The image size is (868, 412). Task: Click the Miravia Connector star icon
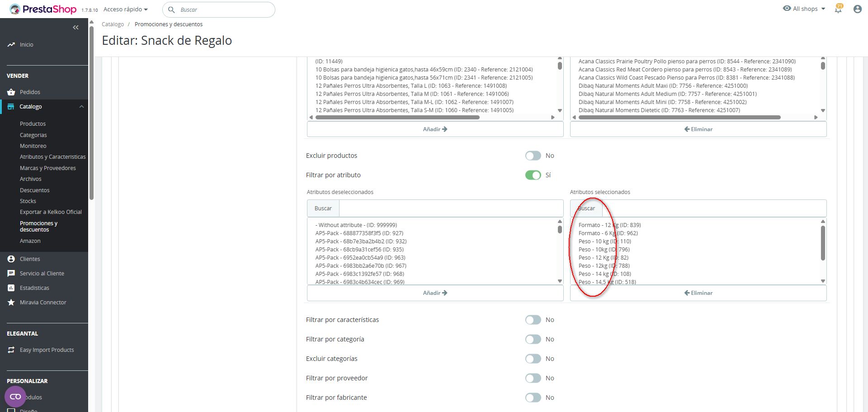click(11, 303)
